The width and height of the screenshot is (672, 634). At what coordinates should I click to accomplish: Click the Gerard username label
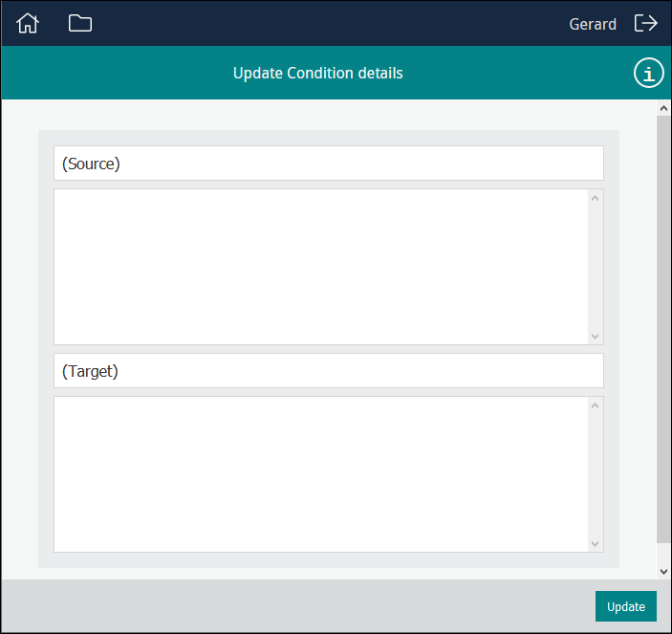tap(593, 25)
